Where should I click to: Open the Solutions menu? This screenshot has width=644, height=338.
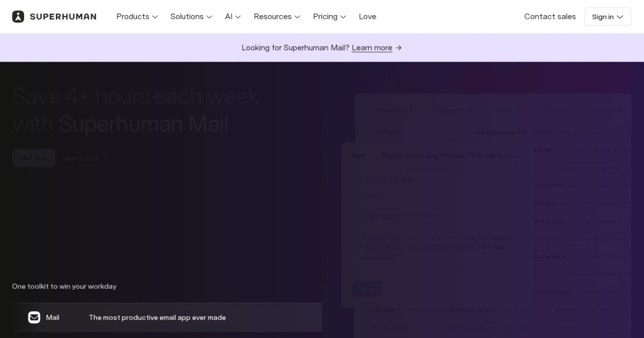click(x=191, y=17)
